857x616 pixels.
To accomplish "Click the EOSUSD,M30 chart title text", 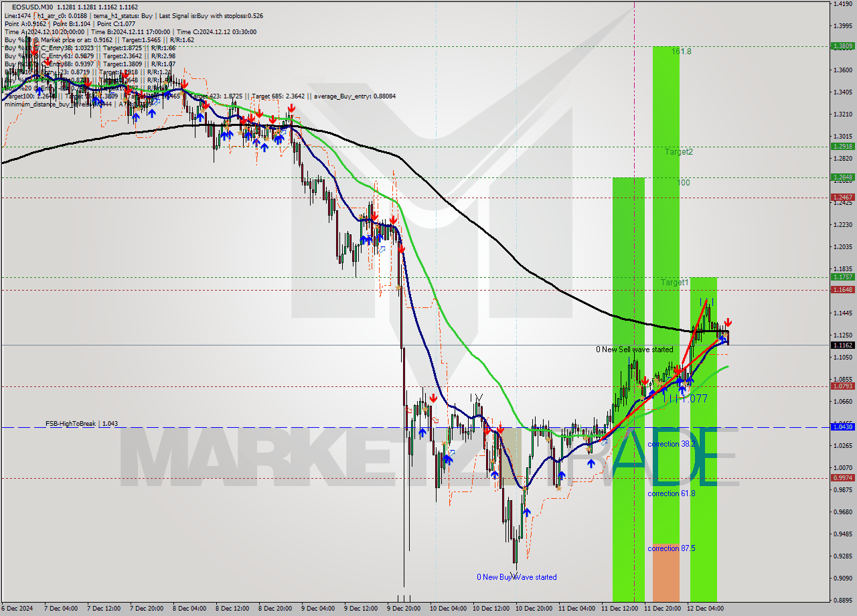I will (33, 7).
